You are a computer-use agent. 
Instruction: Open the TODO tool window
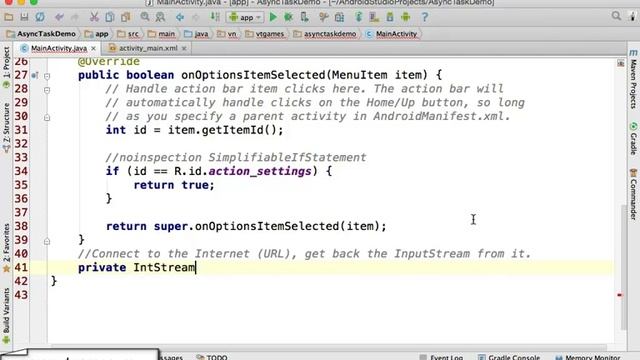[212, 357]
